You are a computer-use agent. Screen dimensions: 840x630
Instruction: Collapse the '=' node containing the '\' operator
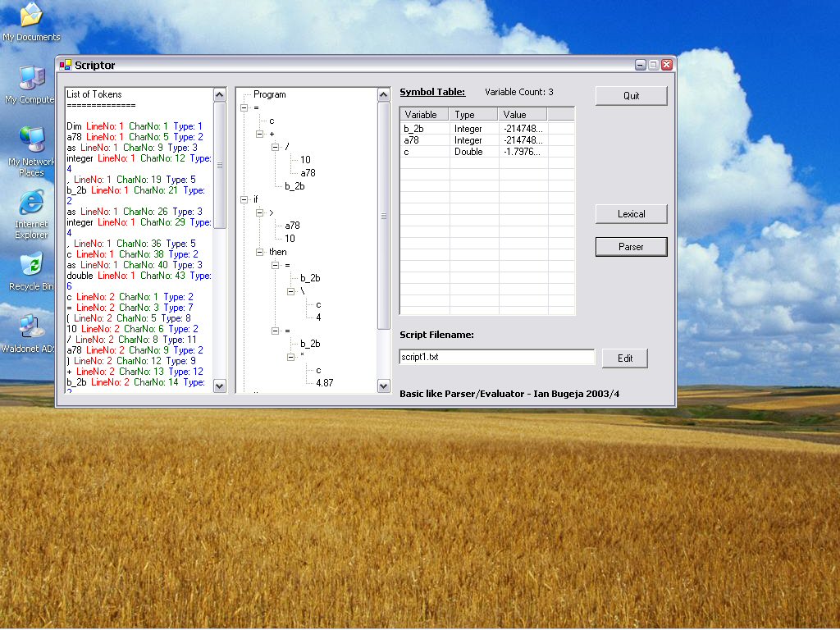276,265
